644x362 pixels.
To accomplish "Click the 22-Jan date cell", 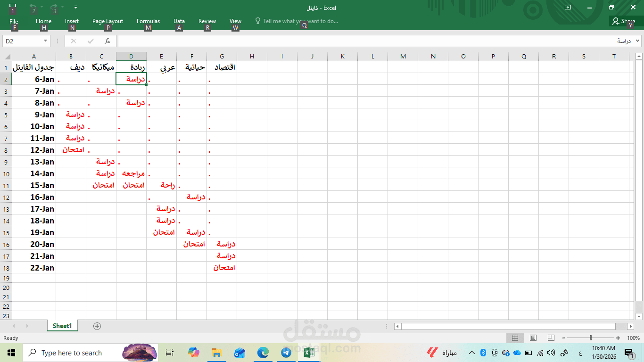I will point(33,268).
